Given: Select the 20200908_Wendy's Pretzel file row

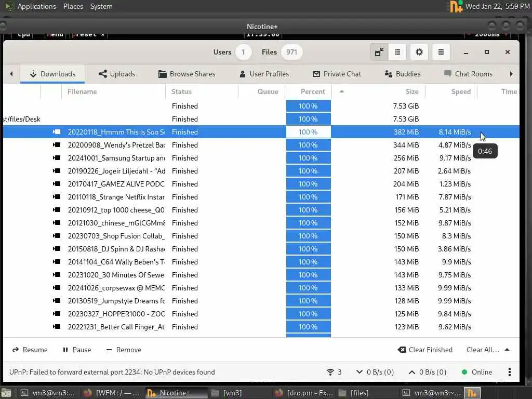Looking at the screenshot, I should 261,145.
